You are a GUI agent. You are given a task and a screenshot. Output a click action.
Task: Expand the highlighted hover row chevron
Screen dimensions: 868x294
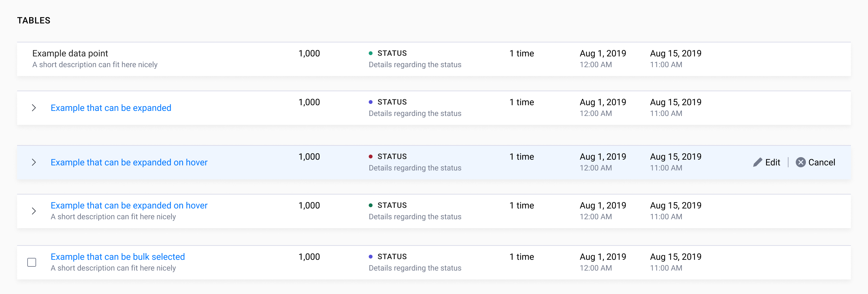34,162
